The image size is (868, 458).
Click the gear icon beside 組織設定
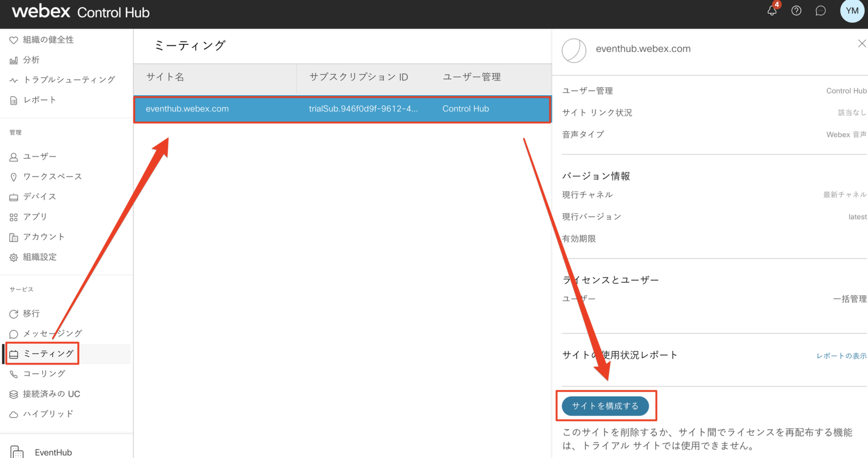coord(14,258)
